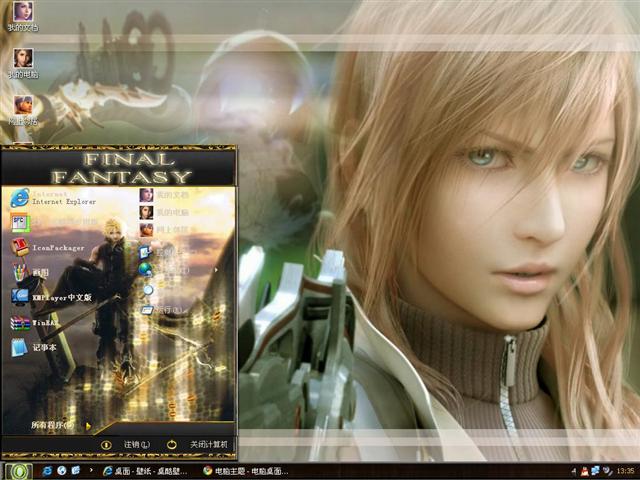Open control panel item in start menu

click(x=162, y=252)
